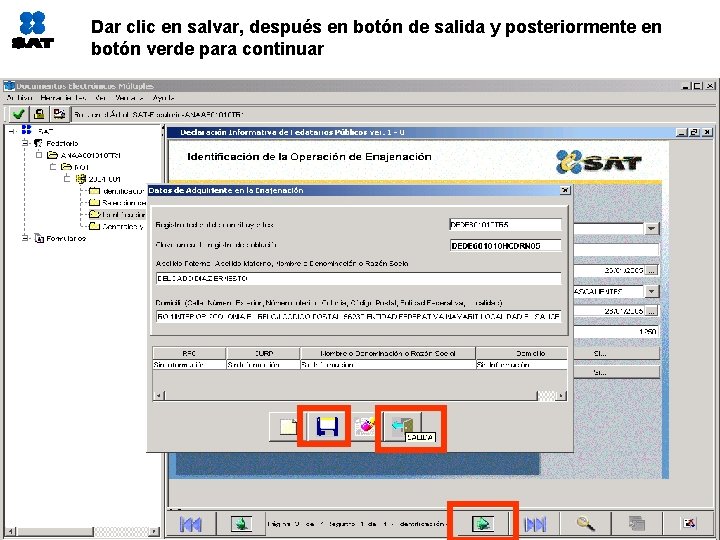Collapse the Fedatario tree node
Viewport: 720px width, 540px height.
tap(25, 143)
